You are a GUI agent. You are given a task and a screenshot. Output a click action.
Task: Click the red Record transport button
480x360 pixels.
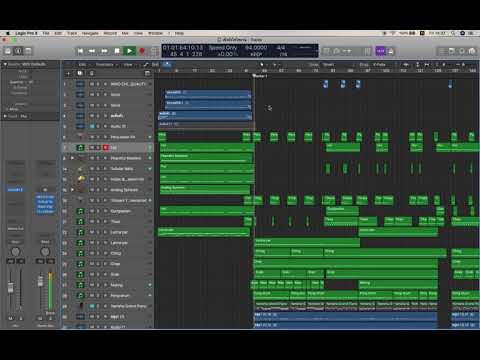tap(142, 51)
